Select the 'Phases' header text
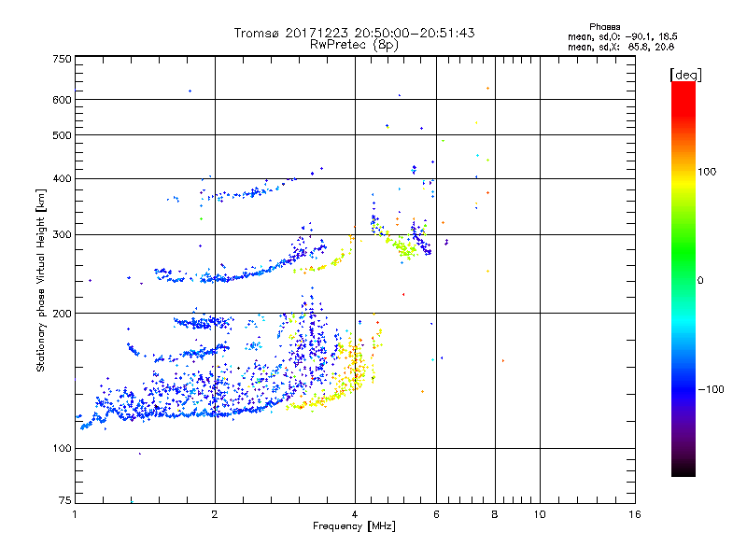747x560 pixels. pos(604,27)
